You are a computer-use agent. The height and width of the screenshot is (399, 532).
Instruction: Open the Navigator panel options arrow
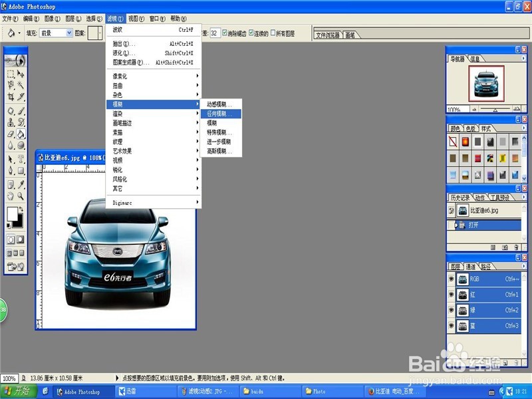coord(523,59)
